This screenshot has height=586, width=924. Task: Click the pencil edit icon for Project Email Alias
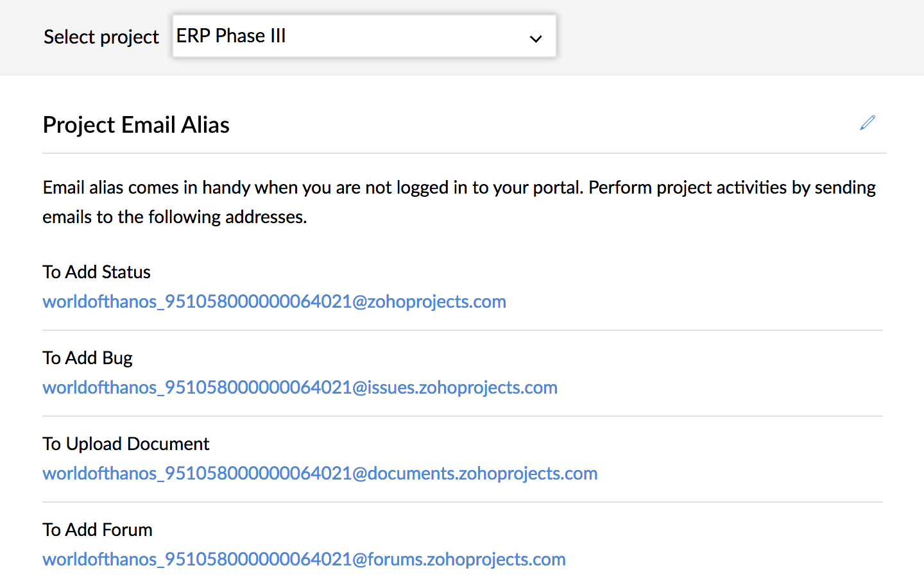868,123
